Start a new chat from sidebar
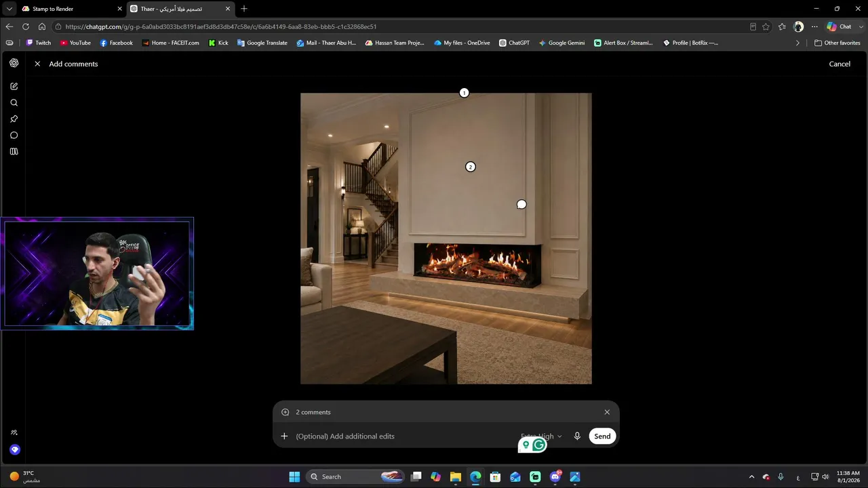The width and height of the screenshot is (868, 488). (x=14, y=86)
